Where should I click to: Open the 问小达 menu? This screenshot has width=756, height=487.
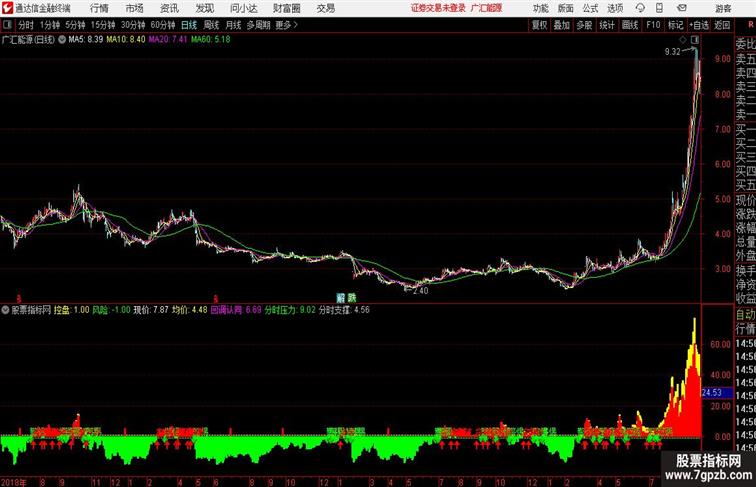click(243, 8)
